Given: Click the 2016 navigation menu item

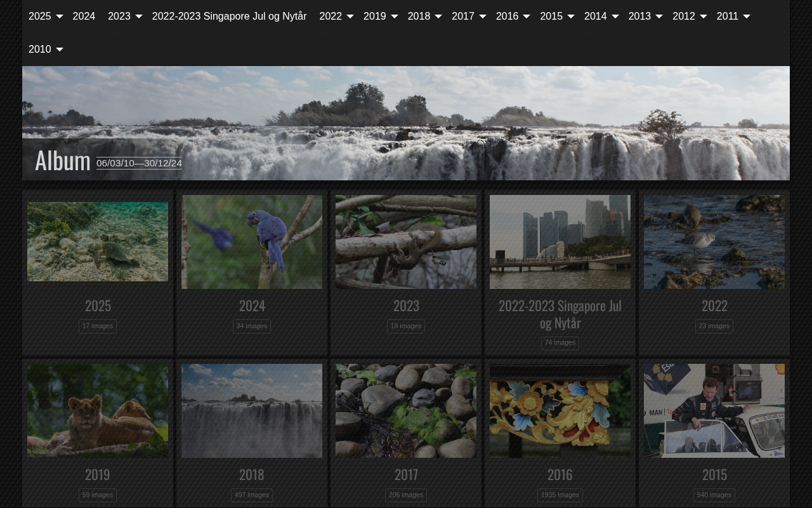Looking at the screenshot, I should tap(507, 17).
